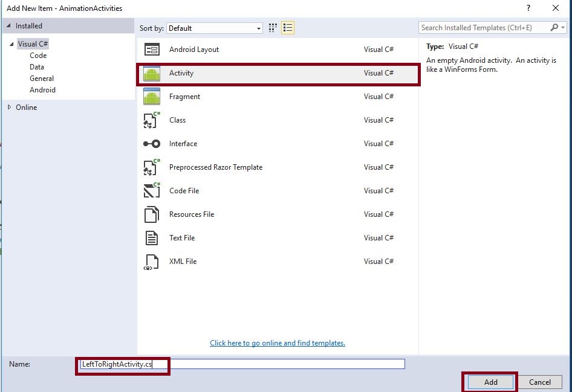Viewport: 572px width, 392px height.
Task: Choose the Preprocessed Razor Template icon
Action: (x=152, y=167)
